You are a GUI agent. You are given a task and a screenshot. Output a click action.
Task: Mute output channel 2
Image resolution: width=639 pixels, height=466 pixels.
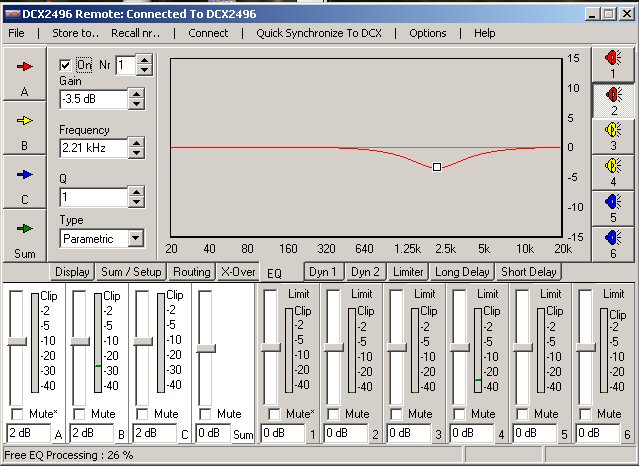coord(333,414)
